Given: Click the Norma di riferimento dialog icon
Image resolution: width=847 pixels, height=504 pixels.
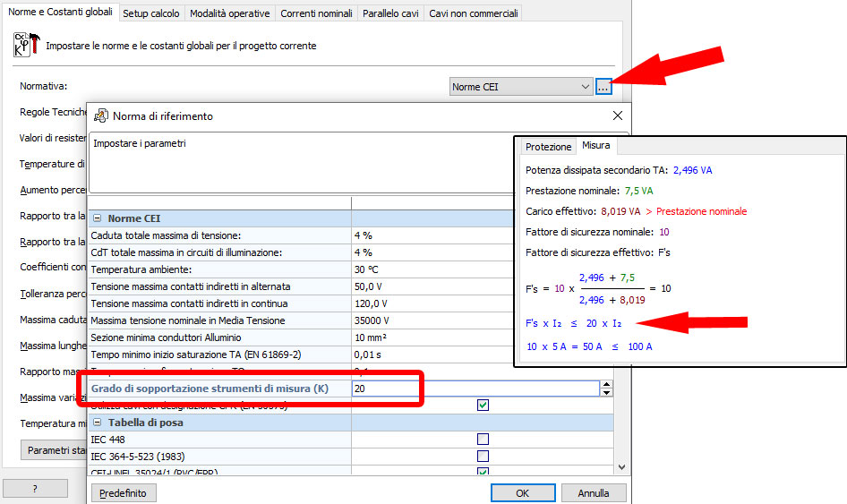Looking at the screenshot, I should click(x=101, y=115).
